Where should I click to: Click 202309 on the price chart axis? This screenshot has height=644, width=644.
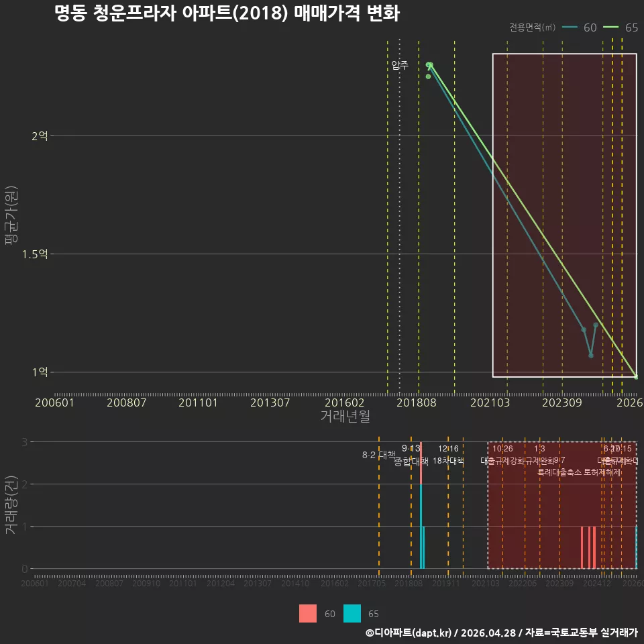tap(562, 402)
